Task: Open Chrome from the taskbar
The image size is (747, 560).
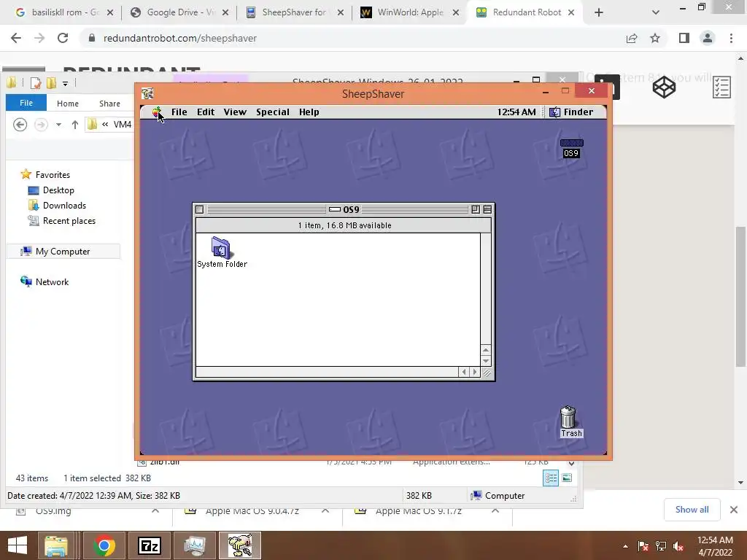Action: [x=104, y=545]
